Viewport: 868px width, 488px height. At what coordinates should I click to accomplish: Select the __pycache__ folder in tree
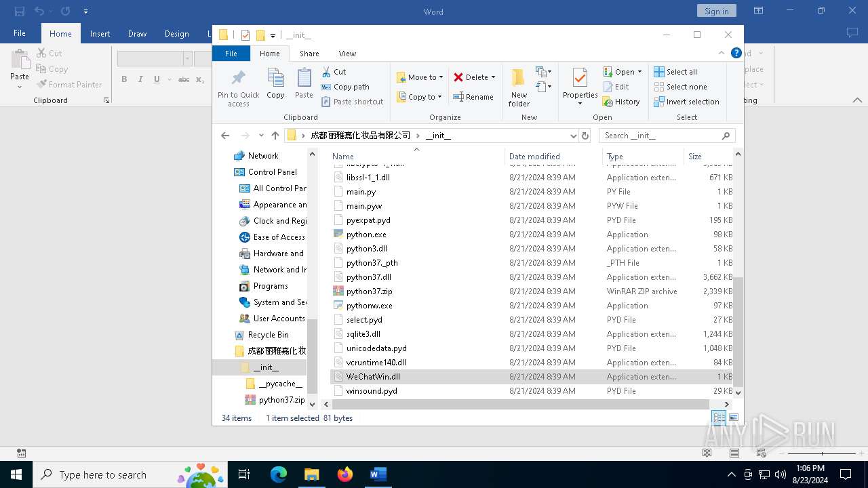(x=280, y=384)
